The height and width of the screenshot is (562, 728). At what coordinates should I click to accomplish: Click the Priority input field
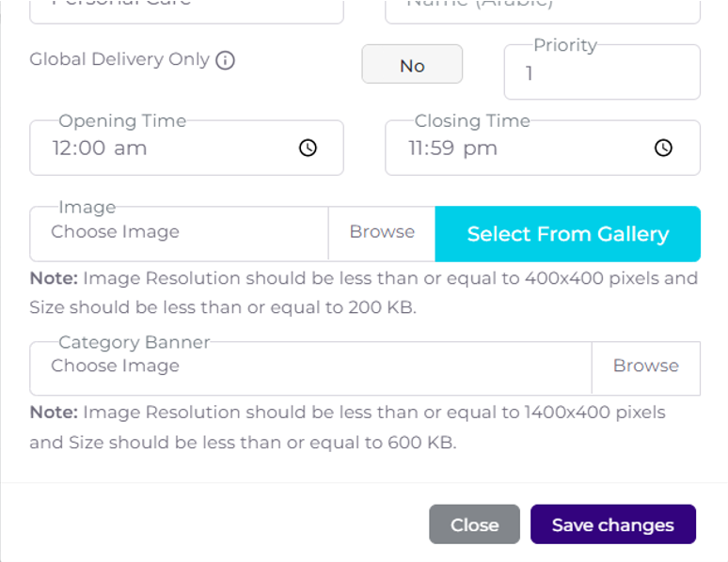pos(602,73)
